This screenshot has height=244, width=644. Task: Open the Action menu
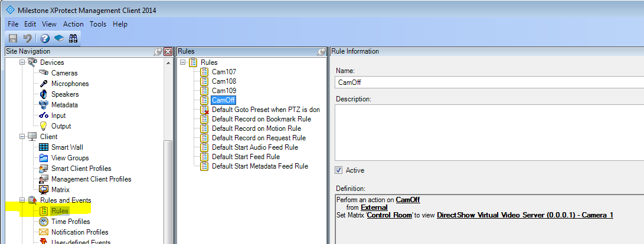[73, 24]
